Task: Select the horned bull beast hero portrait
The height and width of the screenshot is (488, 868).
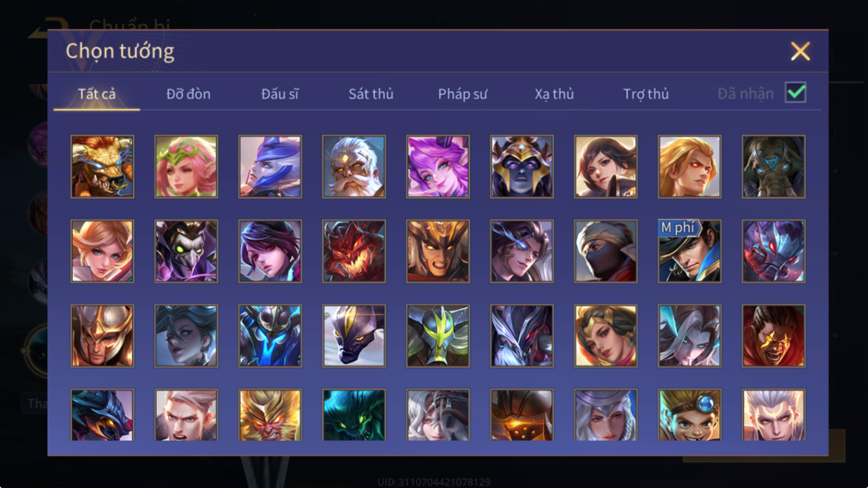Action: (x=102, y=166)
